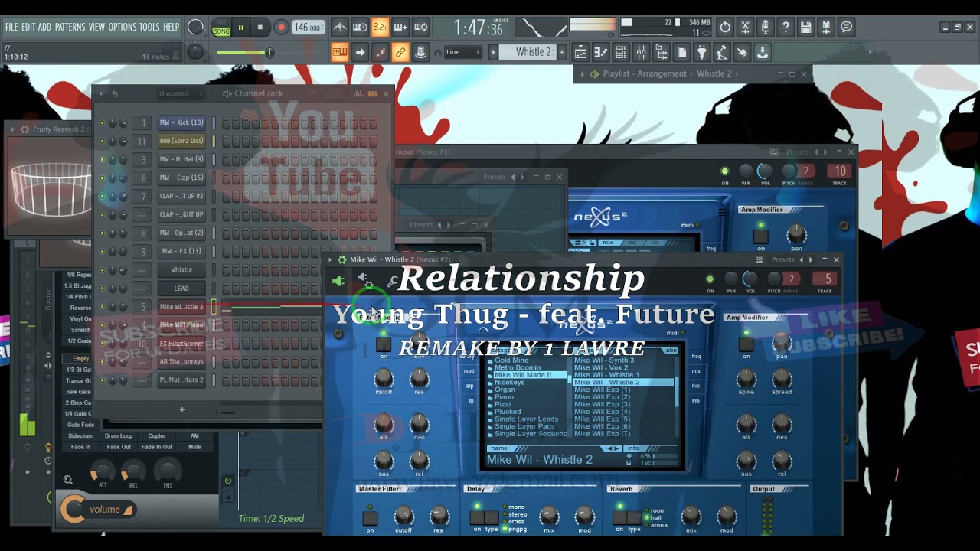The image size is (980, 551).
Task: Click next preset arrow in Nexus #2 title bar
Action: click(811, 259)
